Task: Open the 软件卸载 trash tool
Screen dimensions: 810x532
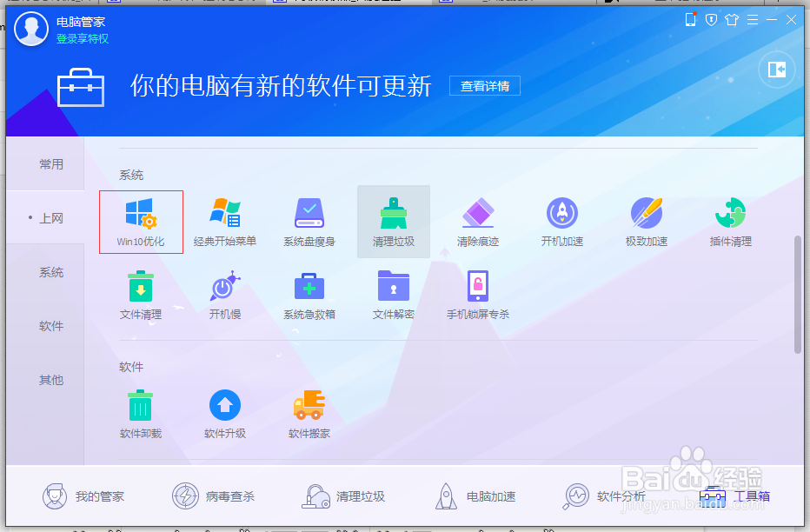Action: (x=141, y=415)
